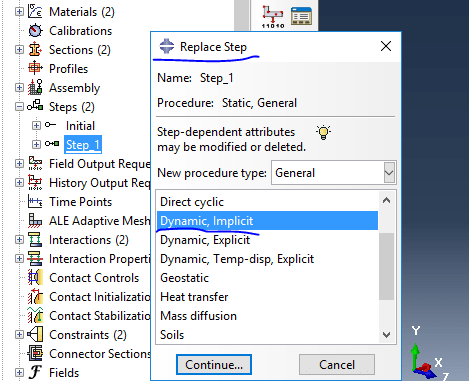Select Mass diffusion procedure
The height and width of the screenshot is (381, 469).
267,316
